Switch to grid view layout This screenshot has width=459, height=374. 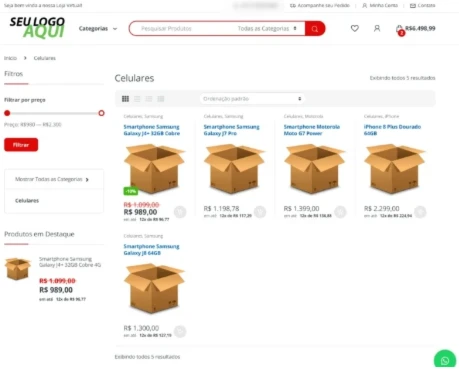tap(125, 99)
